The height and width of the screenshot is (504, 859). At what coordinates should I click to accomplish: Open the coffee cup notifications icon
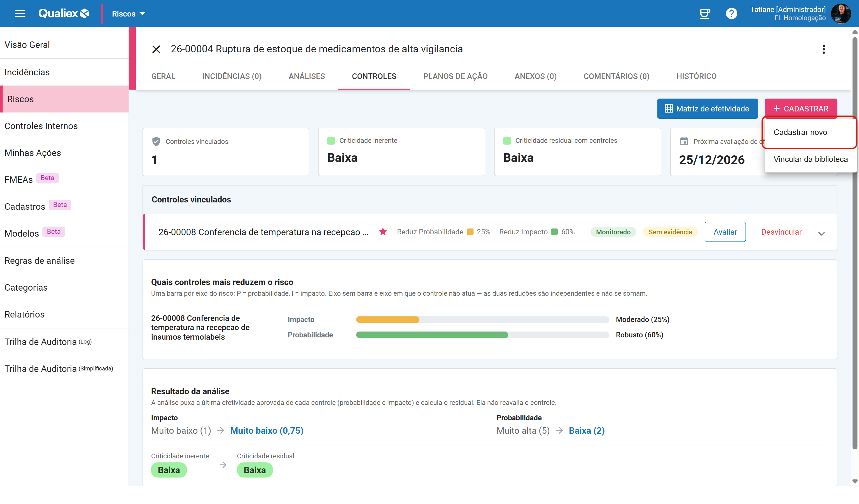click(704, 14)
